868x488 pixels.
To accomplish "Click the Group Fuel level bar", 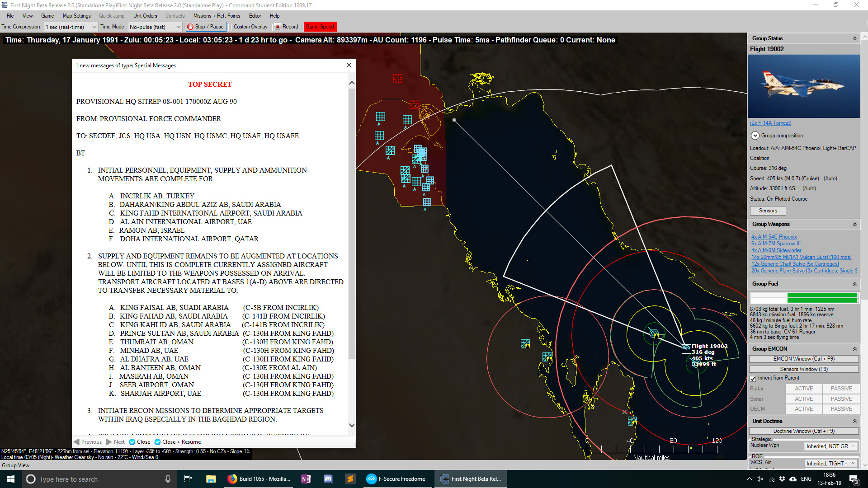I will click(804, 297).
